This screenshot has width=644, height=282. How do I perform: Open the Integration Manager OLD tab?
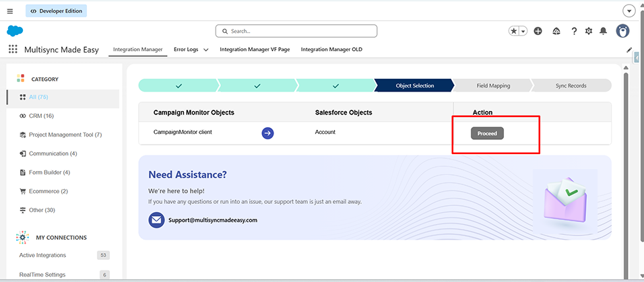[331, 49]
